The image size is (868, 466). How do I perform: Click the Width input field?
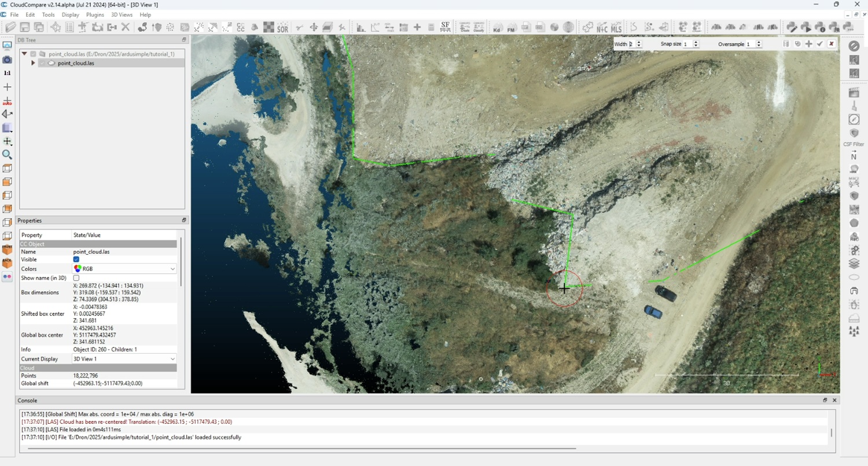[631, 44]
